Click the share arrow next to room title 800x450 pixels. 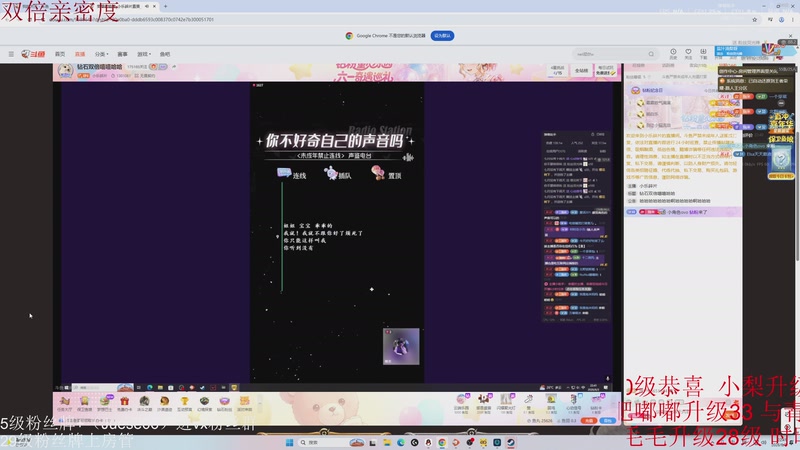[174, 66]
